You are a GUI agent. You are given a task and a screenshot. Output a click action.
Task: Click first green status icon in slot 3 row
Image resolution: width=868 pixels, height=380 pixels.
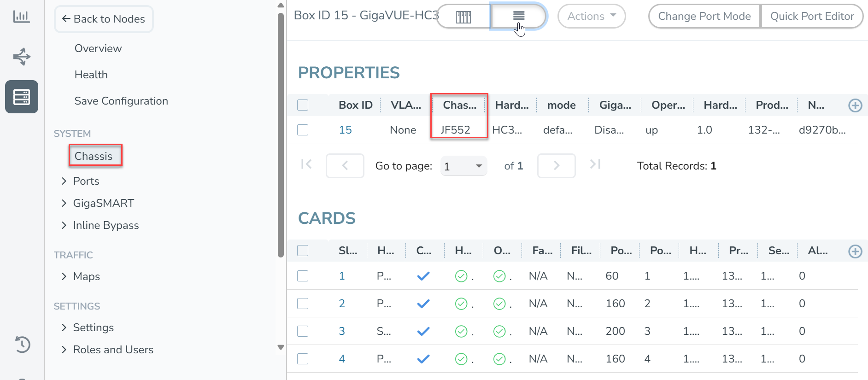[461, 331]
